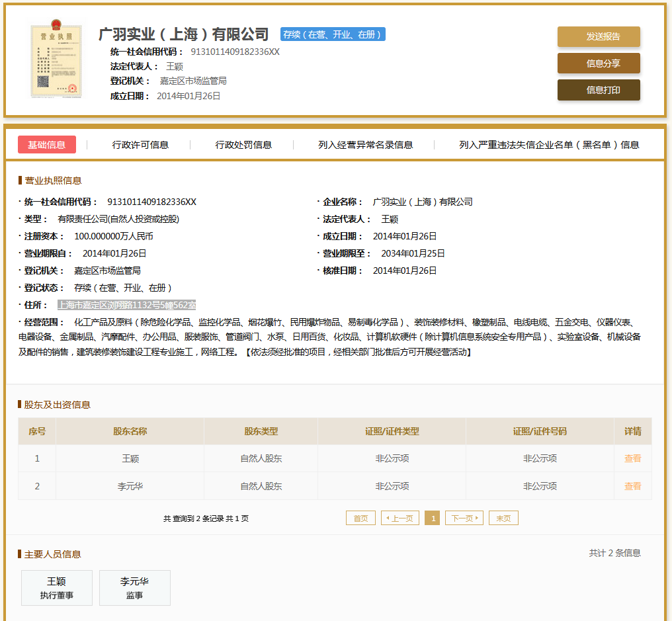Click the 王颖 执行董事 personnel card

(x=57, y=588)
